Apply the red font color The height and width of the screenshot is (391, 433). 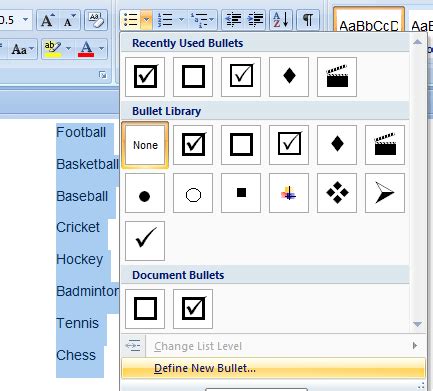pyautogui.click(x=86, y=49)
